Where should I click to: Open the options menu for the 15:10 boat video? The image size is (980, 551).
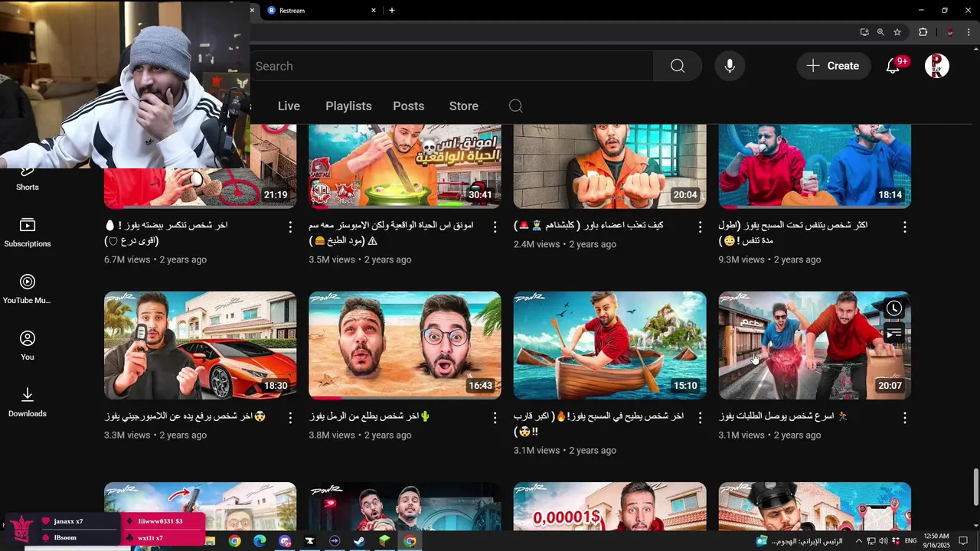pos(700,418)
